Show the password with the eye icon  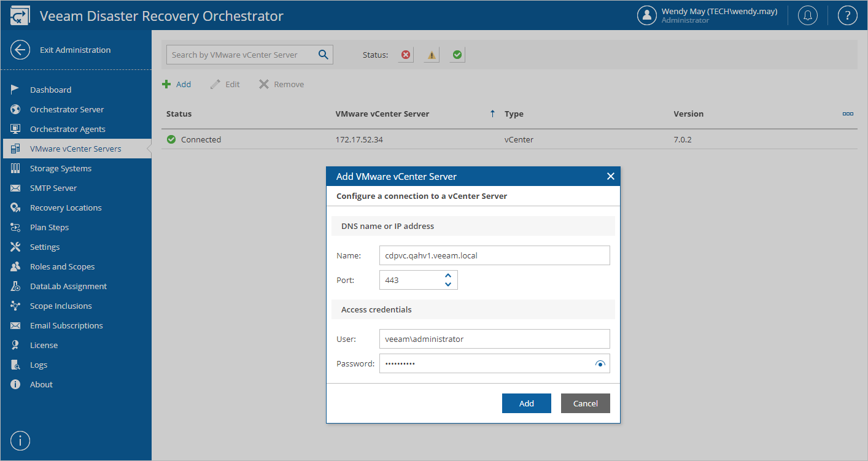(x=600, y=364)
